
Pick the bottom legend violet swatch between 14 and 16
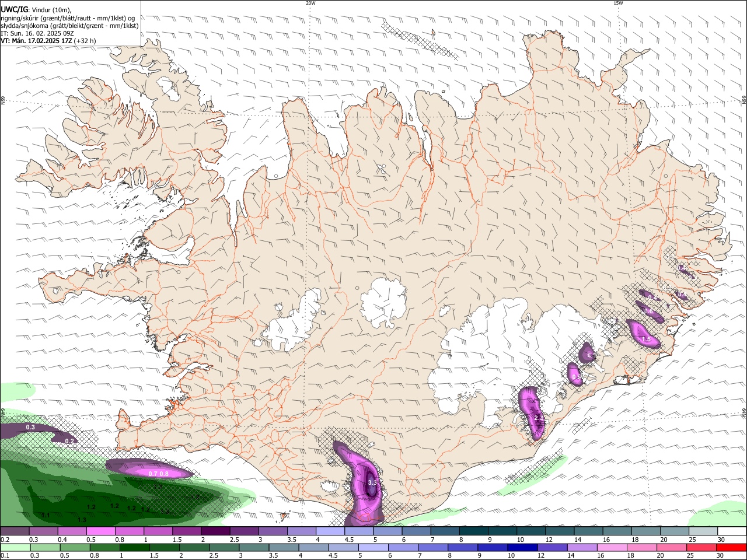pyautogui.click(x=581, y=547)
